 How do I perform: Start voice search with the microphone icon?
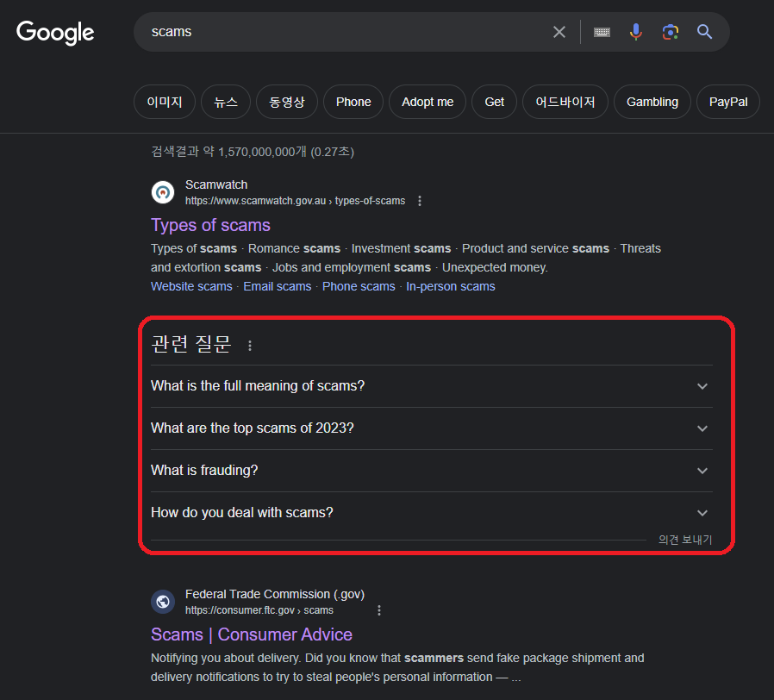[636, 32]
